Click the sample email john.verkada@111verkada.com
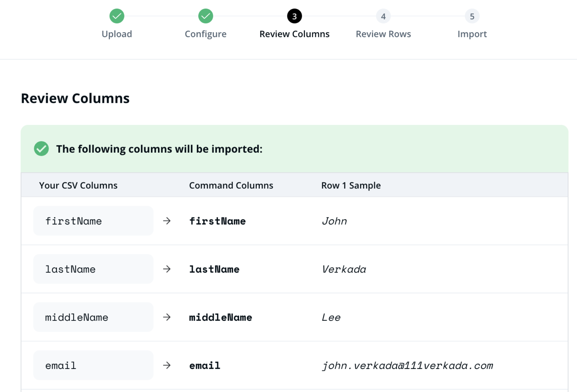Screen dimensions: 577x392 pyautogui.click(x=407, y=366)
